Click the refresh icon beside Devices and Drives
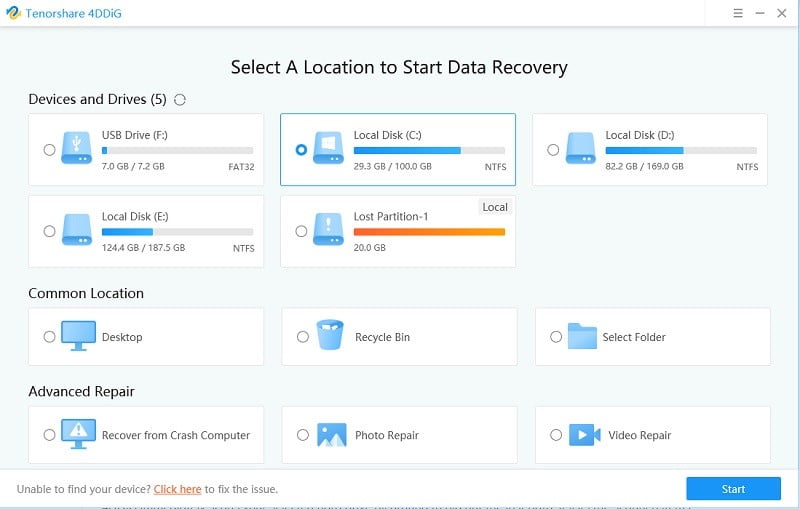 point(180,99)
